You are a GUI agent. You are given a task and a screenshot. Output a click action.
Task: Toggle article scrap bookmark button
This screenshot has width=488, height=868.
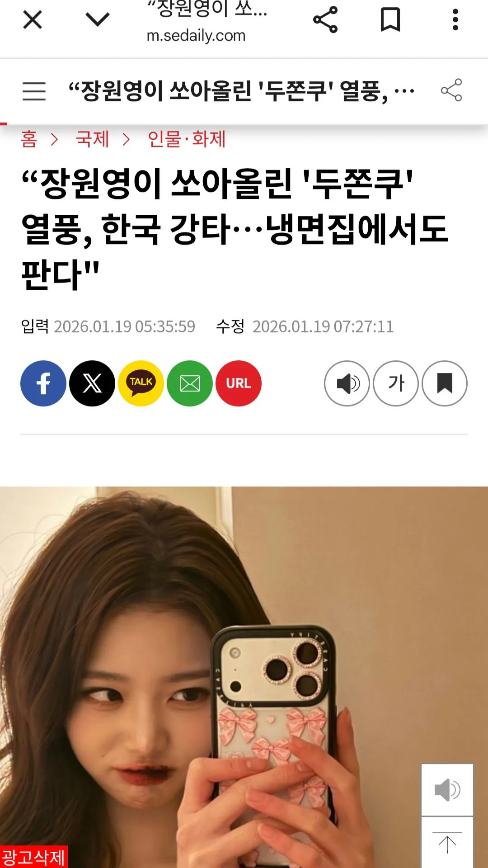tap(445, 383)
